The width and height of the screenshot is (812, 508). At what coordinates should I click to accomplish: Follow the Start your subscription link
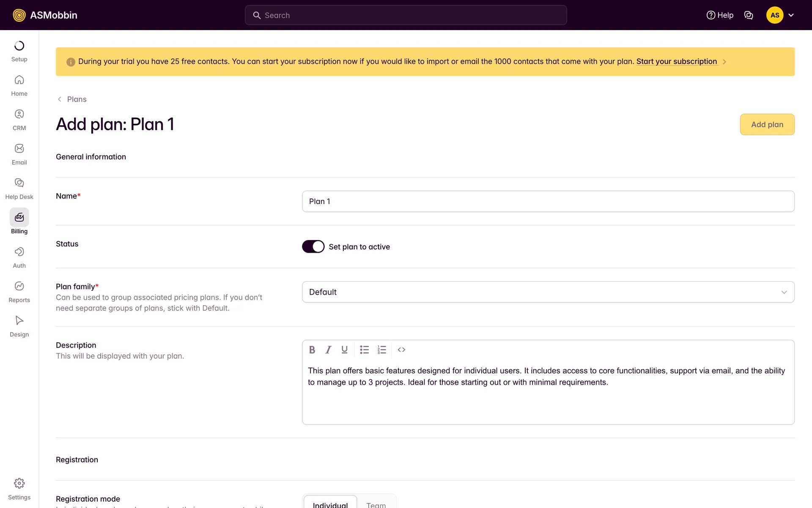click(x=676, y=61)
